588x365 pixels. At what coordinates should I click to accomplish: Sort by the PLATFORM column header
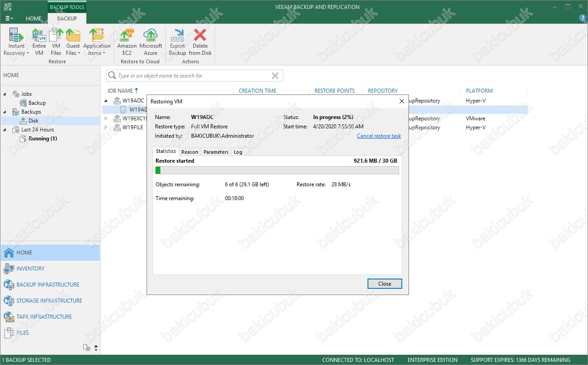[479, 90]
